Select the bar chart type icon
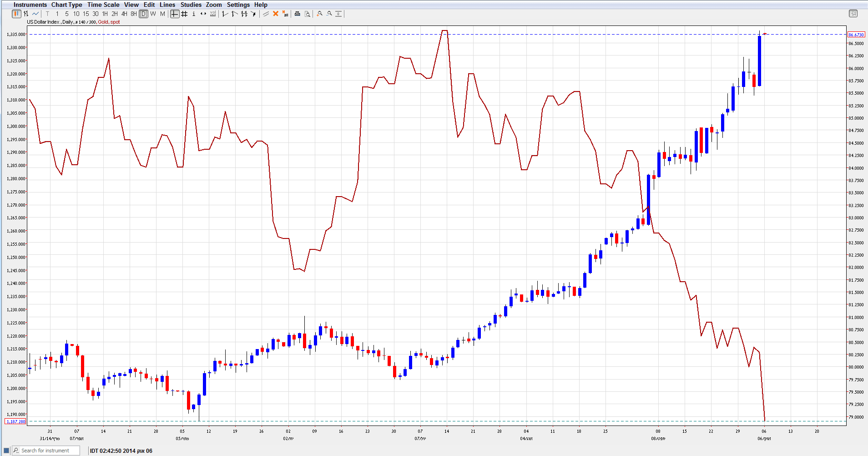Image resolution: width=868 pixels, height=456 pixels. point(26,14)
